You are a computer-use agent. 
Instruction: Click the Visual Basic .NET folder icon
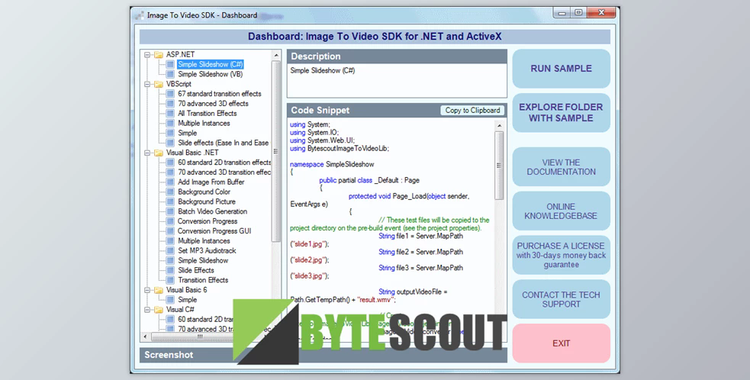158,153
